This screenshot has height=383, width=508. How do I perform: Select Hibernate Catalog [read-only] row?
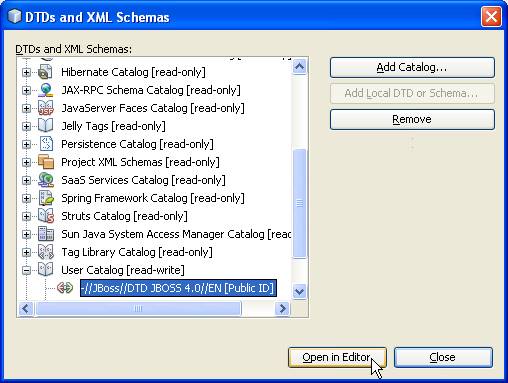click(133, 72)
